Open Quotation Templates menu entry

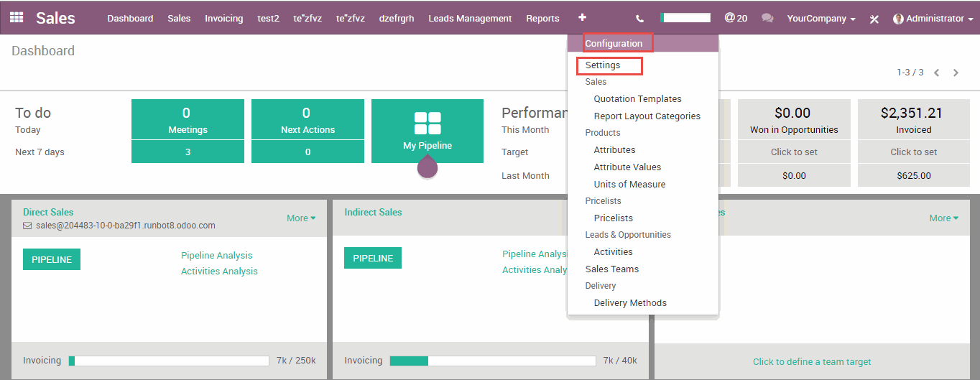pos(637,99)
